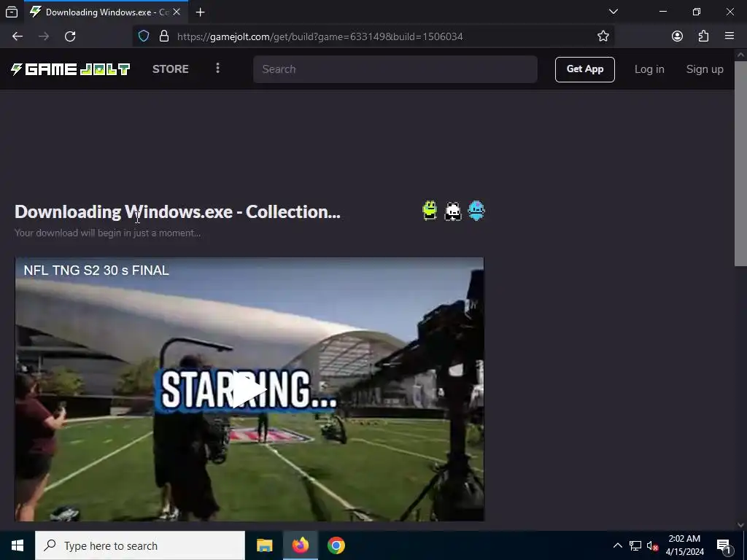The image size is (747, 560).
Task: Open the extensions puzzle icon
Action: (703, 36)
